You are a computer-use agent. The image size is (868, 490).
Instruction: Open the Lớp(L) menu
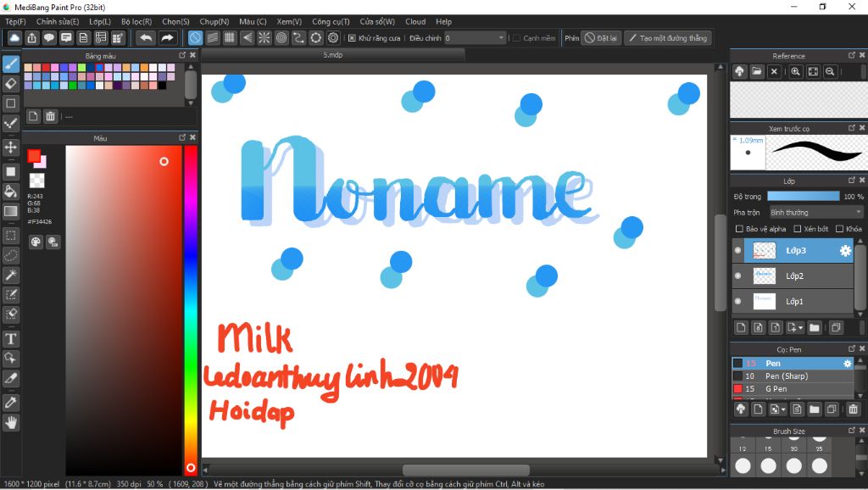click(100, 21)
